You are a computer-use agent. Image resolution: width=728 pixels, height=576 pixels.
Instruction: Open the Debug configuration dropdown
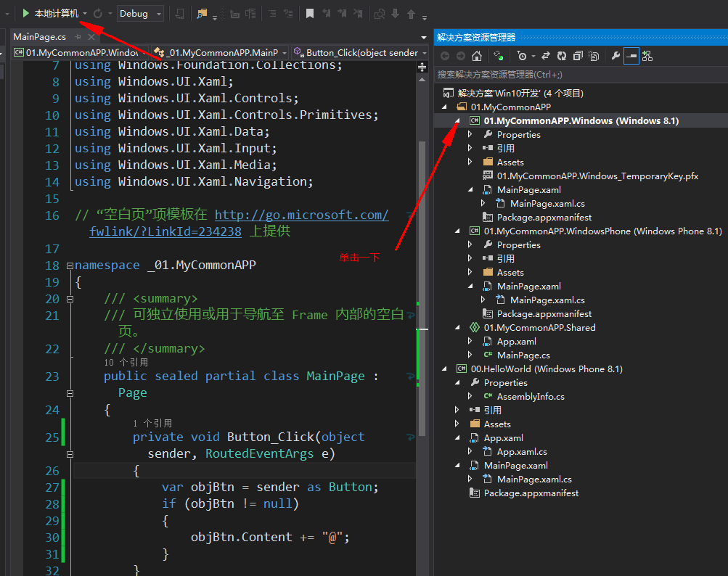140,14
